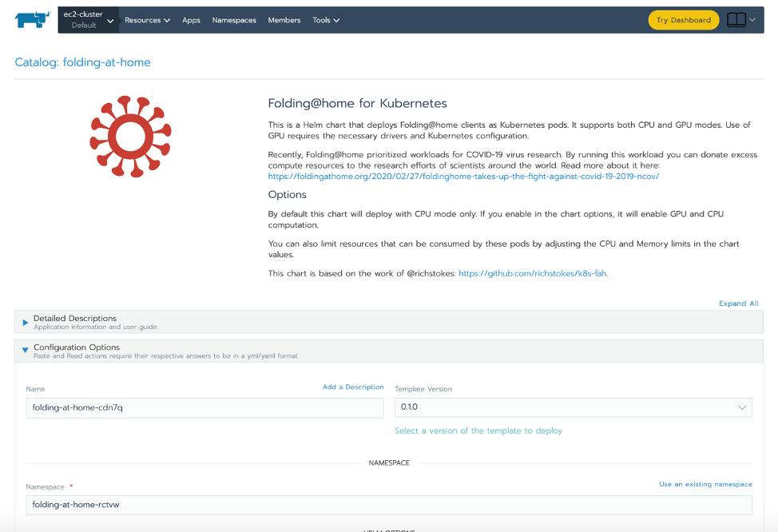Open the ec2-cluster Default selector
This screenshot has height=532, width=778.
pyautogui.click(x=88, y=20)
